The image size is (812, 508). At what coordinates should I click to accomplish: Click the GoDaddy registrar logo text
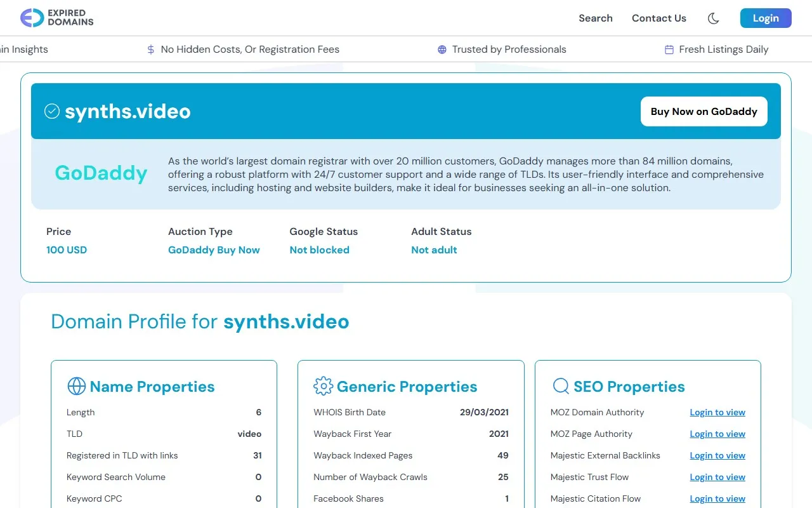pos(101,173)
